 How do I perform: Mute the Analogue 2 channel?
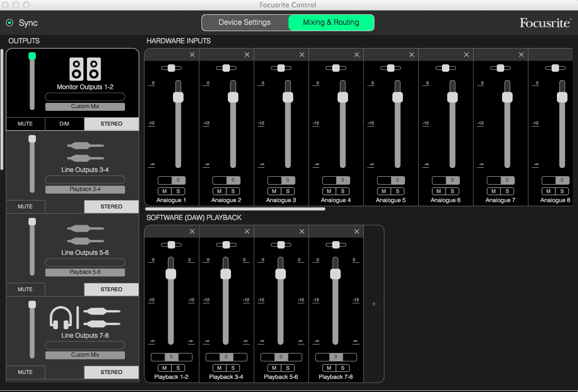[x=219, y=191]
